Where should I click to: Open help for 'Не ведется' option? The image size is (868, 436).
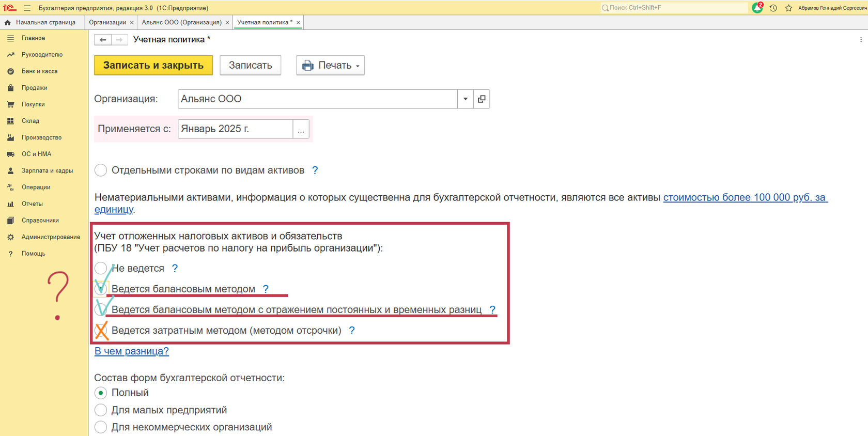pyautogui.click(x=175, y=269)
